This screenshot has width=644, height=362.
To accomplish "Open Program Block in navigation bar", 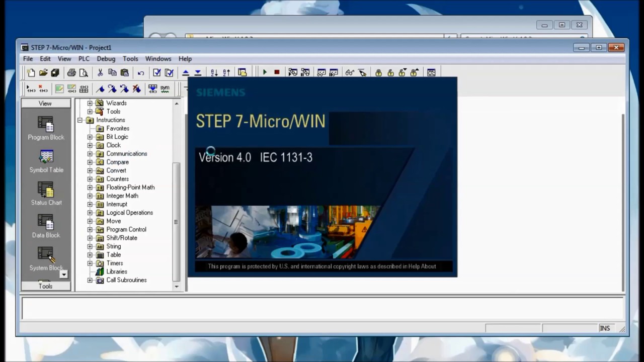I will click(x=46, y=129).
